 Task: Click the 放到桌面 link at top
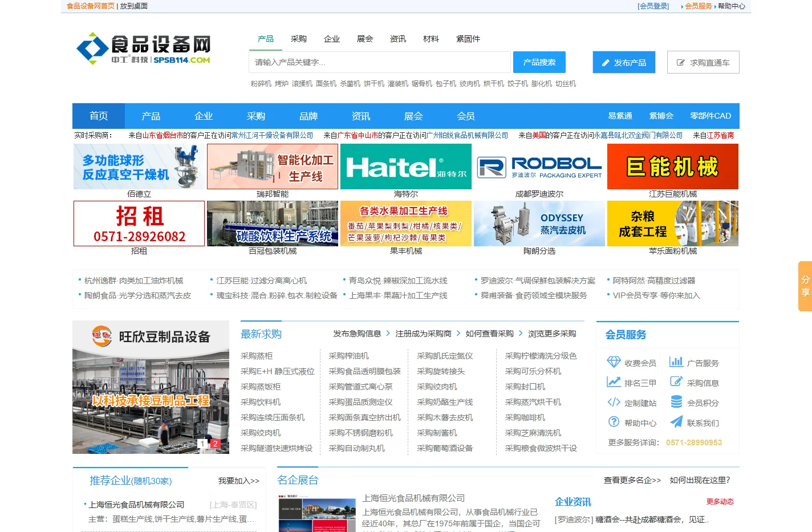[134, 6]
